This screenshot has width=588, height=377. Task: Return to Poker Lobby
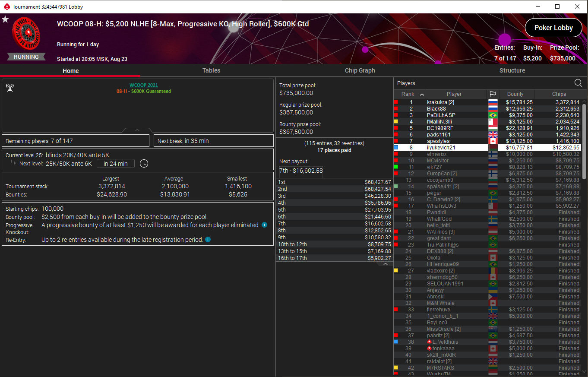(553, 28)
